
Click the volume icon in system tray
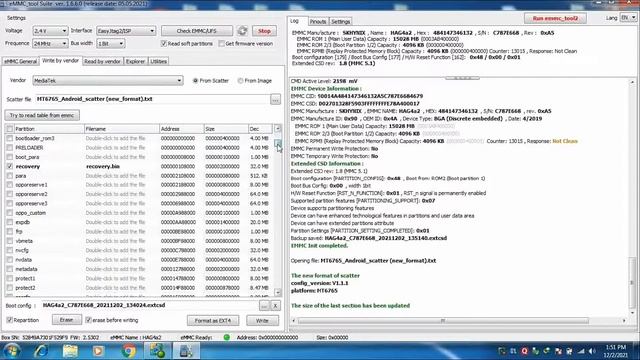pyautogui.click(x=592, y=351)
